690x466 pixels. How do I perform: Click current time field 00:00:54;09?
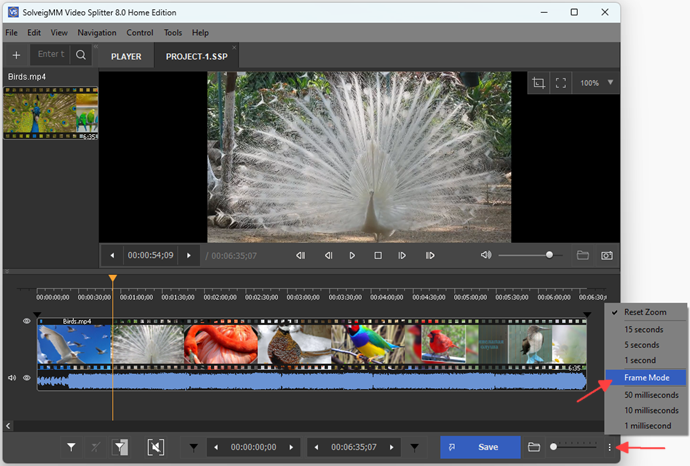pyautogui.click(x=150, y=256)
